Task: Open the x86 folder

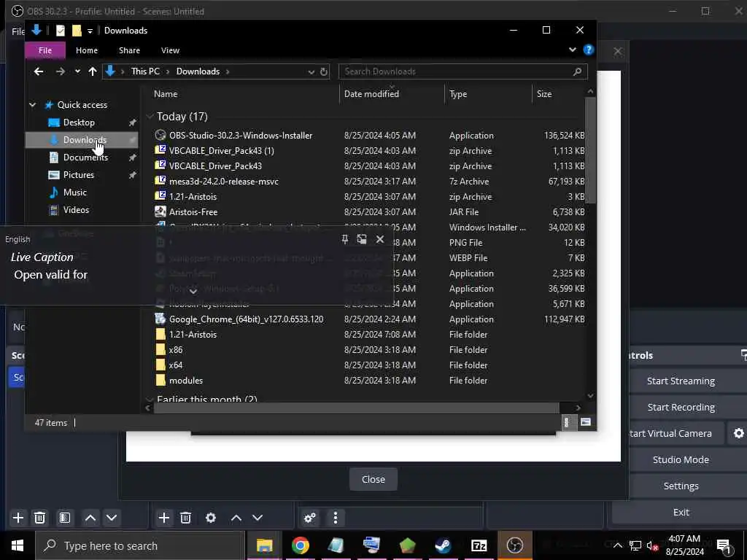Action: [175, 349]
